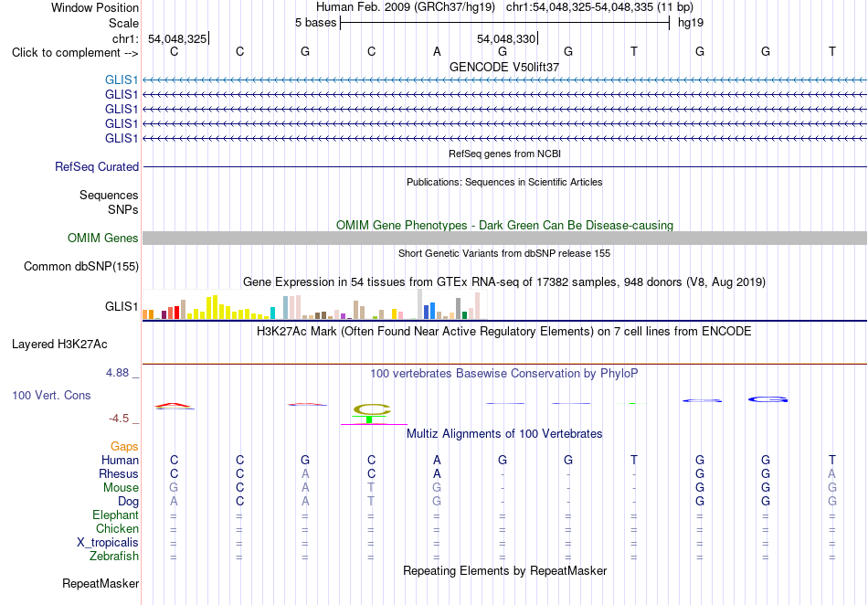Screen dimensions: 868x605
Task: Click the H3K27Ac Mark ENCODE title
Action: pos(504,332)
